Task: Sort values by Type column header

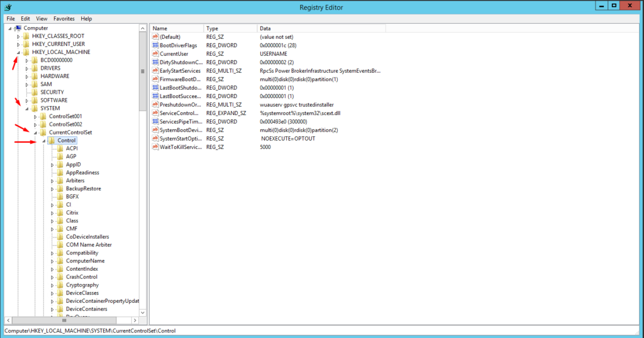Action: pos(230,28)
